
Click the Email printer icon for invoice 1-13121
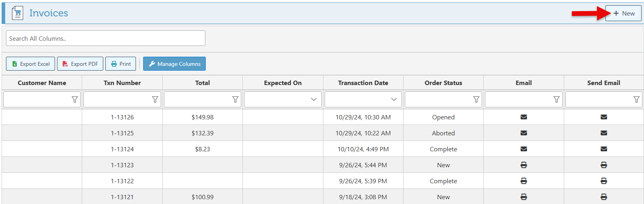pyautogui.click(x=524, y=197)
